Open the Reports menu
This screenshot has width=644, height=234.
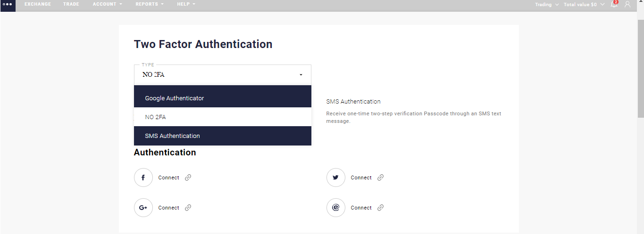tap(150, 4)
